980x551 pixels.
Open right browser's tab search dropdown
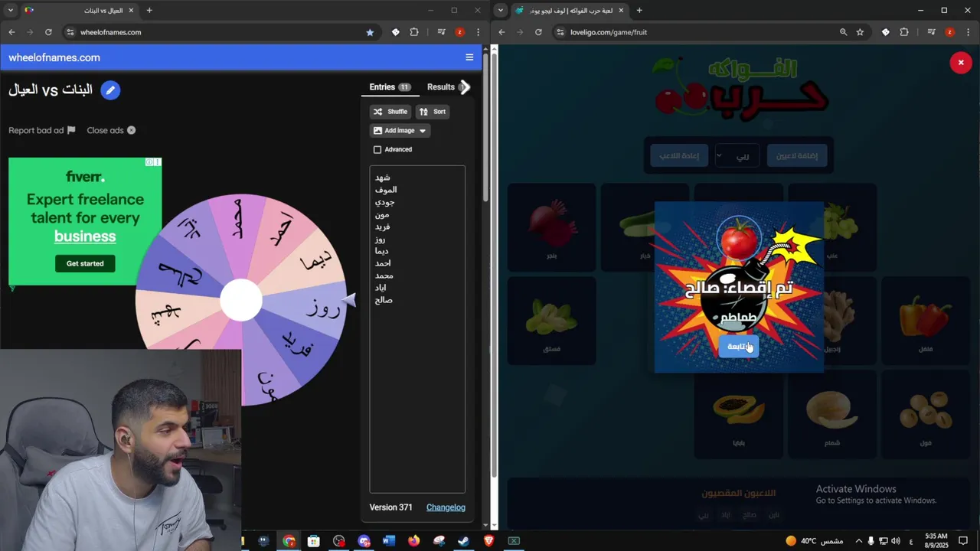pyautogui.click(x=500, y=10)
